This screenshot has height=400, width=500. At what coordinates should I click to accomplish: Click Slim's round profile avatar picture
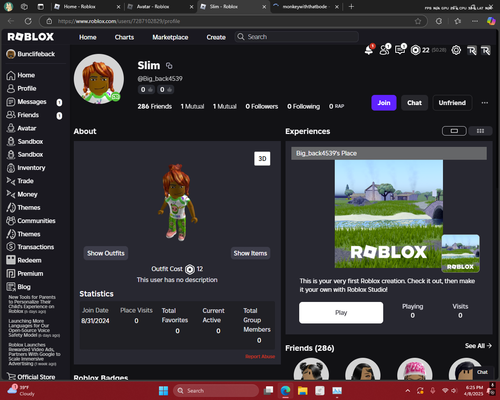[99, 79]
